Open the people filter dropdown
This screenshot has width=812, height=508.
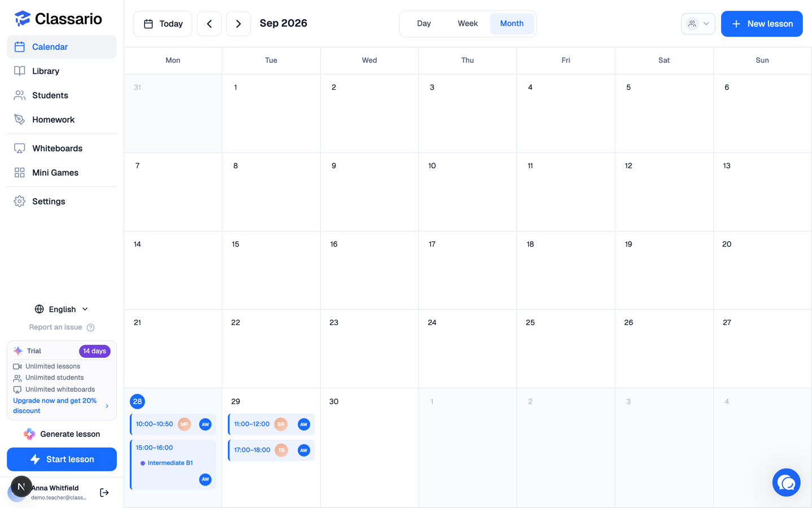click(698, 24)
